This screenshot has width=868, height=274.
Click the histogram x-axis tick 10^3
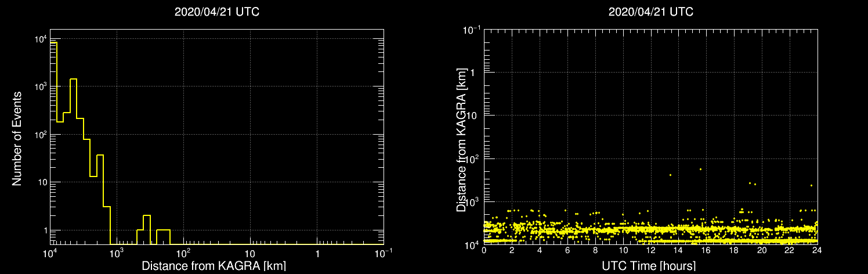tap(117, 253)
